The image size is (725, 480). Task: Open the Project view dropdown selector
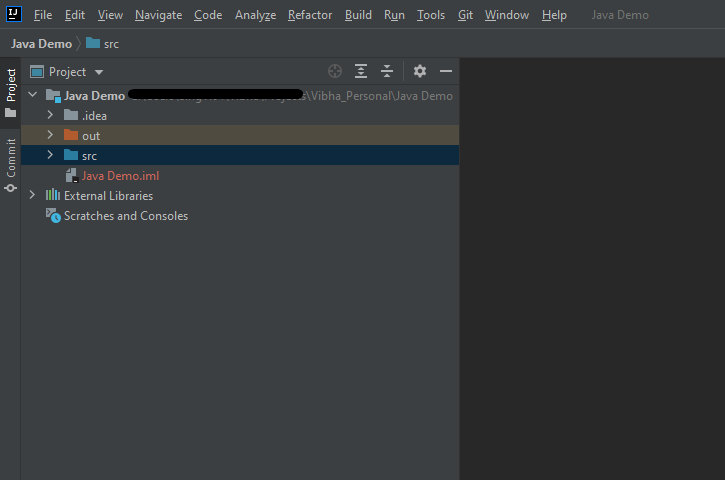click(98, 72)
